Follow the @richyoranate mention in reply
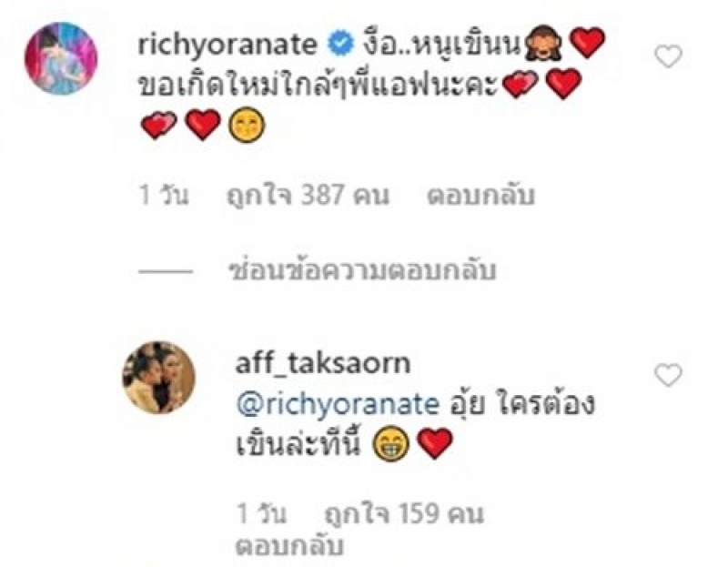The height and width of the screenshot is (567, 728). pos(338,404)
